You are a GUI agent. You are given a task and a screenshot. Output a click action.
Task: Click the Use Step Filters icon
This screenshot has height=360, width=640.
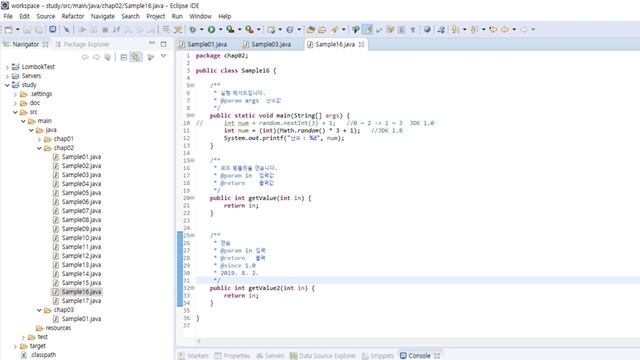pyautogui.click(x=178, y=29)
